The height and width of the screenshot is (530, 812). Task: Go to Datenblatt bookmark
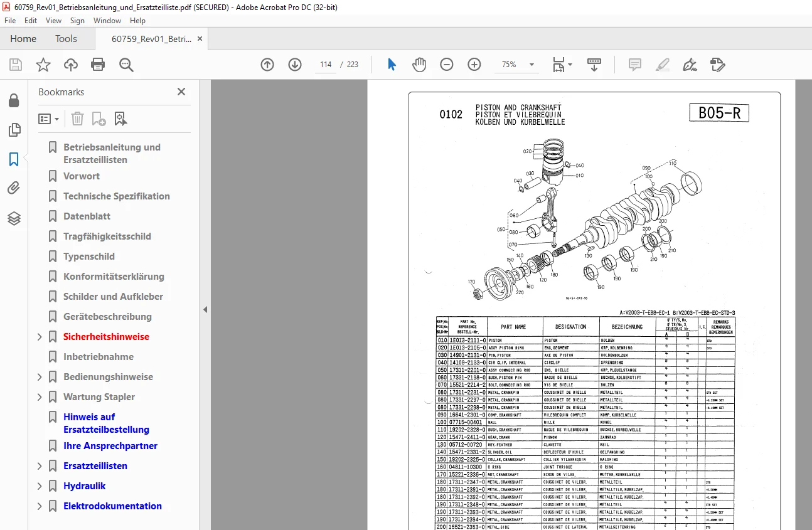[x=87, y=216]
